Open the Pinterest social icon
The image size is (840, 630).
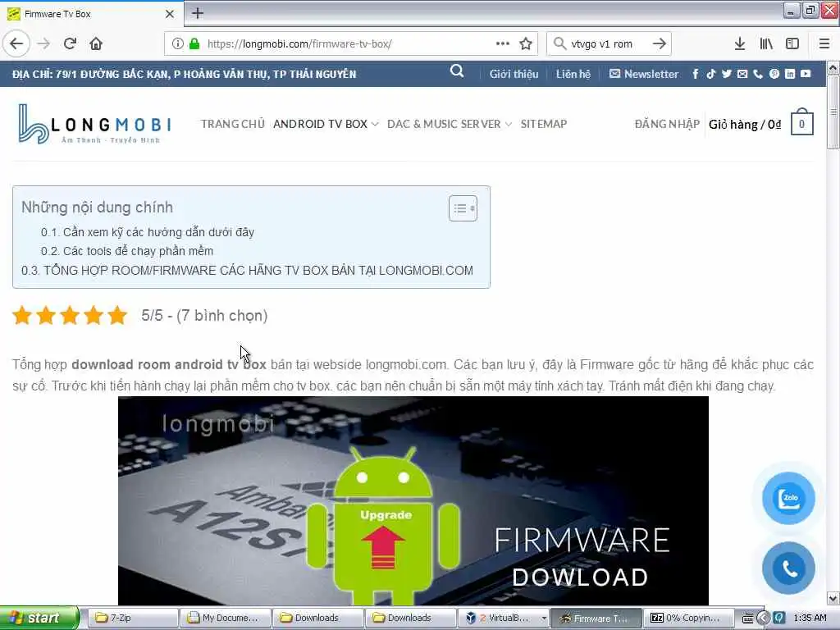coord(774,74)
